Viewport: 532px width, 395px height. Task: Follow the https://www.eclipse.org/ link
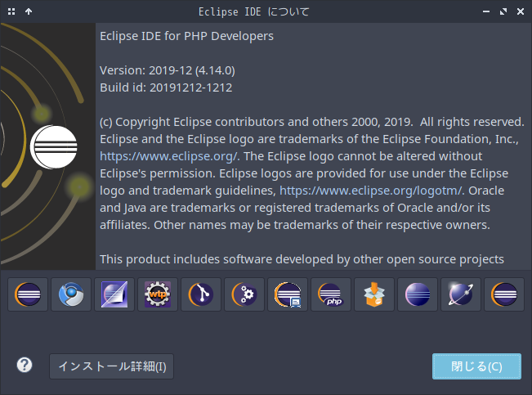click(x=168, y=156)
